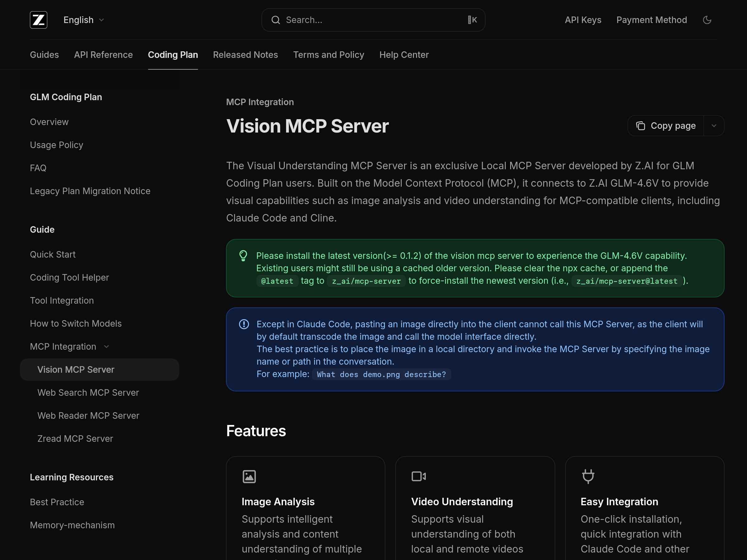Click the Learning Resources sidebar heading
The width and height of the screenshot is (747, 560).
click(x=72, y=477)
